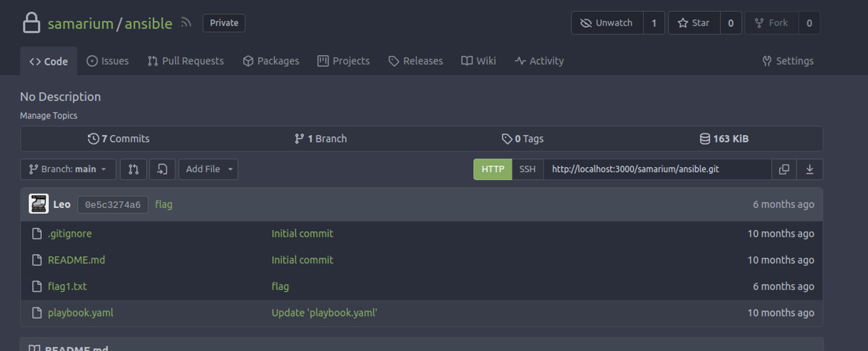View the Activity tab
The width and height of the screenshot is (868, 351).
[539, 61]
